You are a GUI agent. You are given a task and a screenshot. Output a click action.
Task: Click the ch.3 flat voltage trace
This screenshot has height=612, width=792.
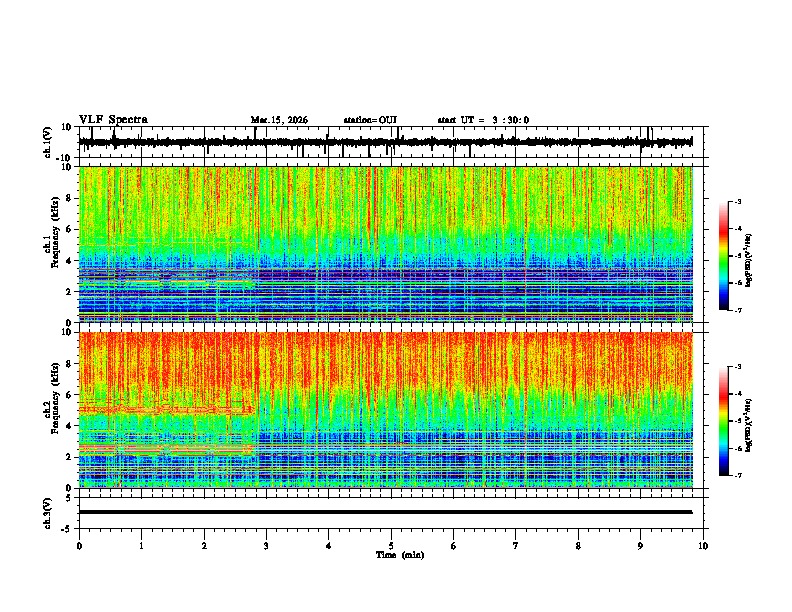click(385, 512)
